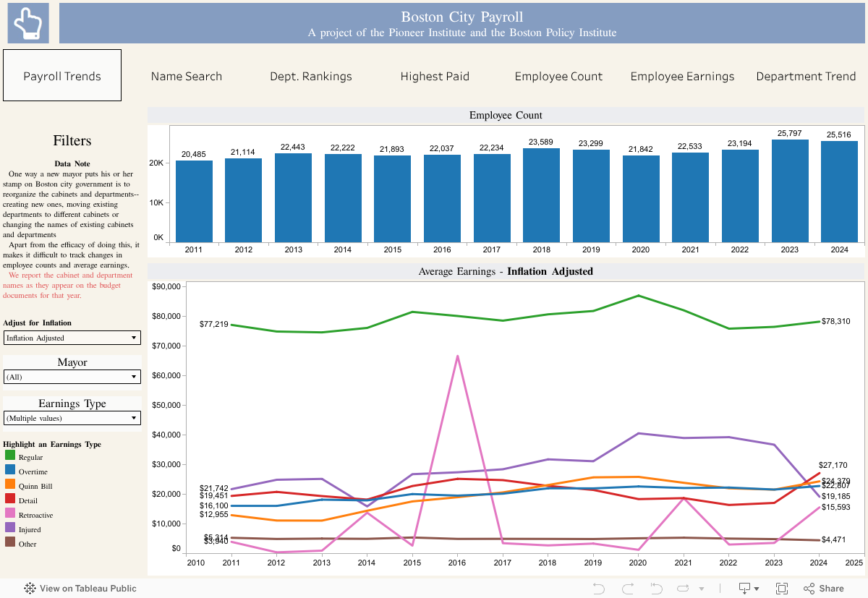The image size is (868, 598).
Task: Toggle highlight for Retroactive earnings type
Action: [35, 515]
